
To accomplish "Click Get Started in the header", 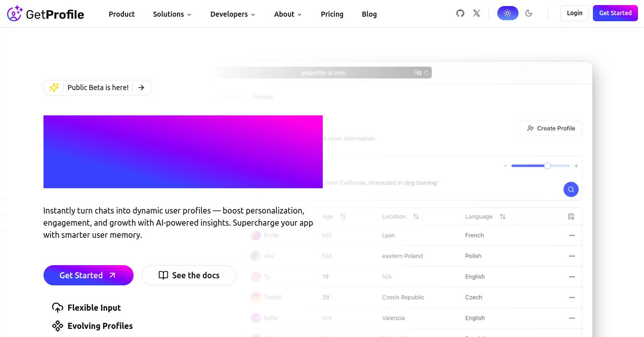I will click(x=615, y=13).
